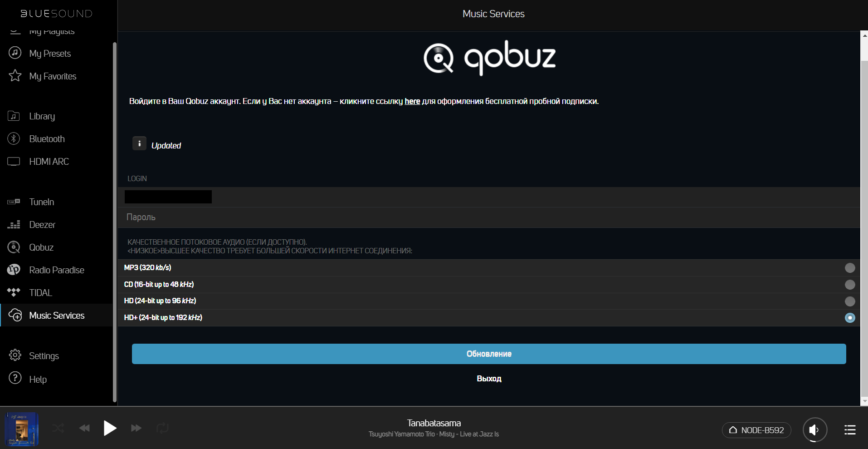This screenshot has width=868, height=449.
Task: Open Settings gear icon
Action: (15, 355)
